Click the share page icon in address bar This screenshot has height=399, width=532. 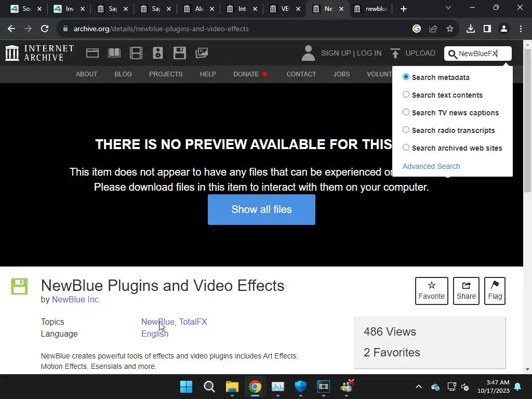(x=433, y=29)
